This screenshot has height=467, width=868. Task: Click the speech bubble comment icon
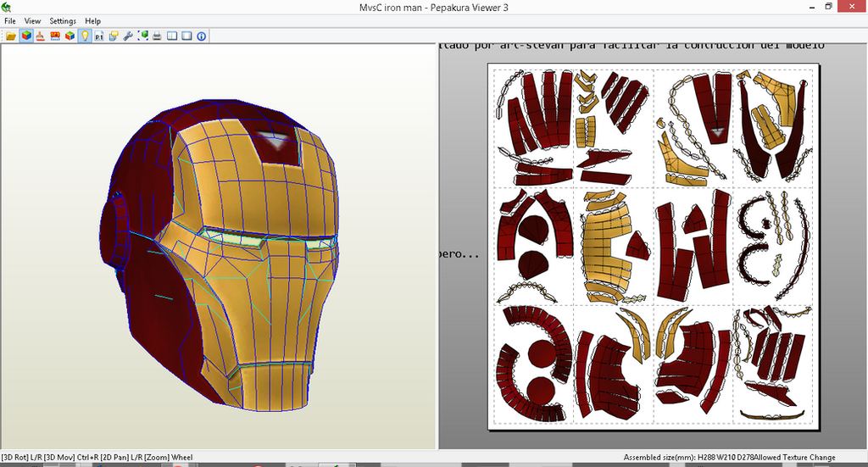point(114,36)
